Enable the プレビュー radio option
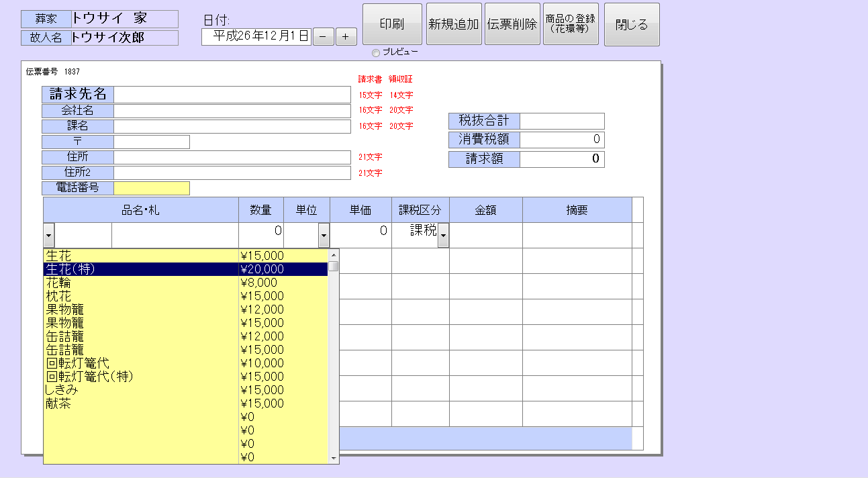Viewport: 868px width, 478px height. coord(376,53)
